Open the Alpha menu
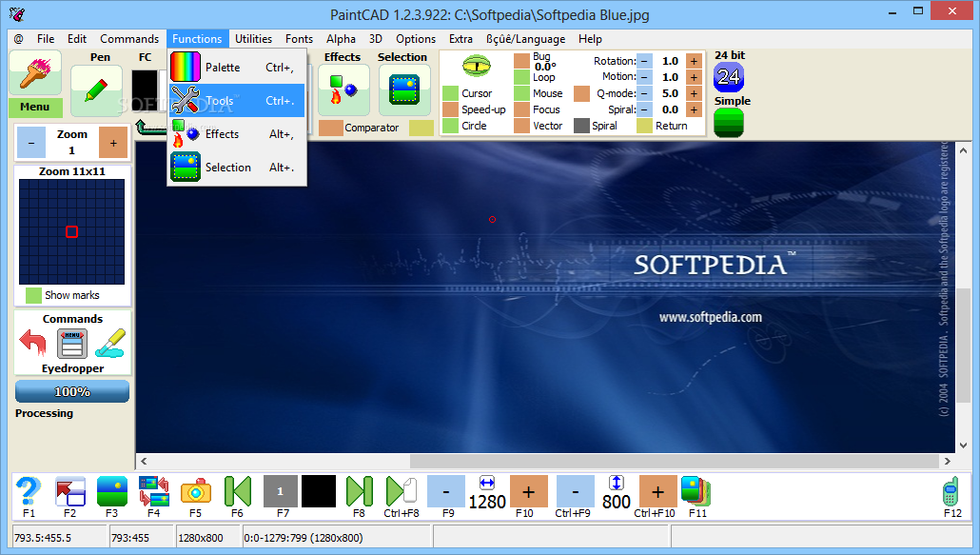 point(341,39)
